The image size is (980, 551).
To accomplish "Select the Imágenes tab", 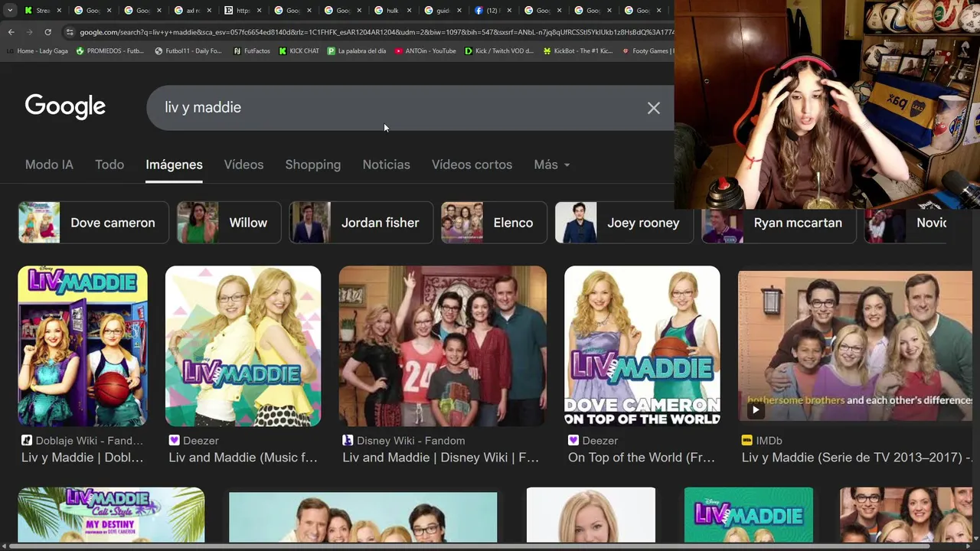I will pos(174,165).
